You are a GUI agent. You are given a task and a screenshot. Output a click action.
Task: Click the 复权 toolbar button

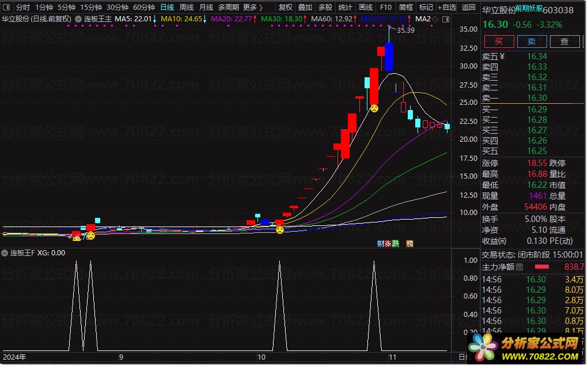coord(286,7)
